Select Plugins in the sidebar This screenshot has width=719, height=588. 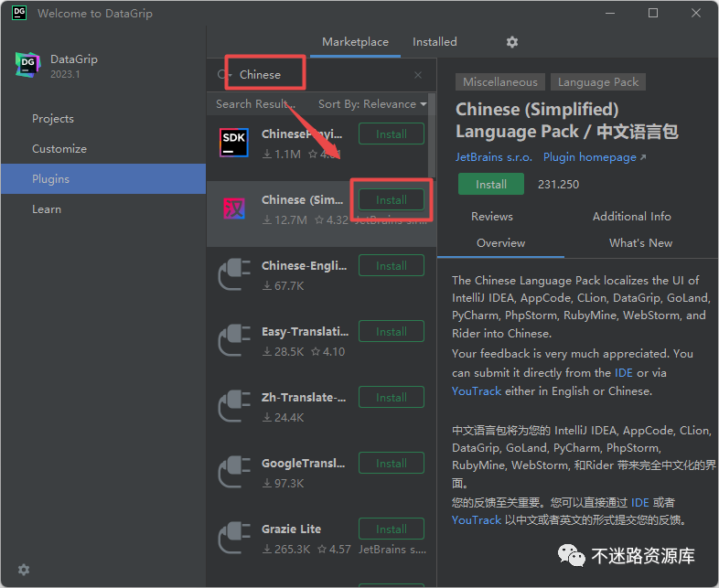103,178
